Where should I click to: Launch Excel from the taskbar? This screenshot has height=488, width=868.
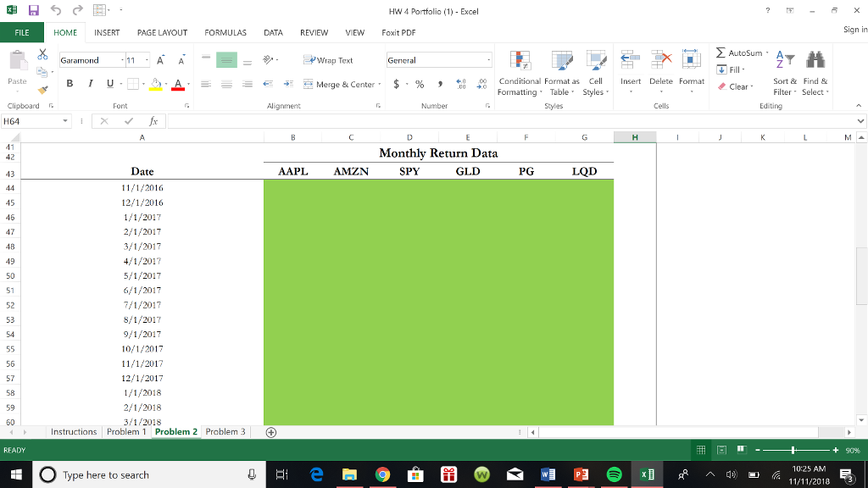coord(647,474)
